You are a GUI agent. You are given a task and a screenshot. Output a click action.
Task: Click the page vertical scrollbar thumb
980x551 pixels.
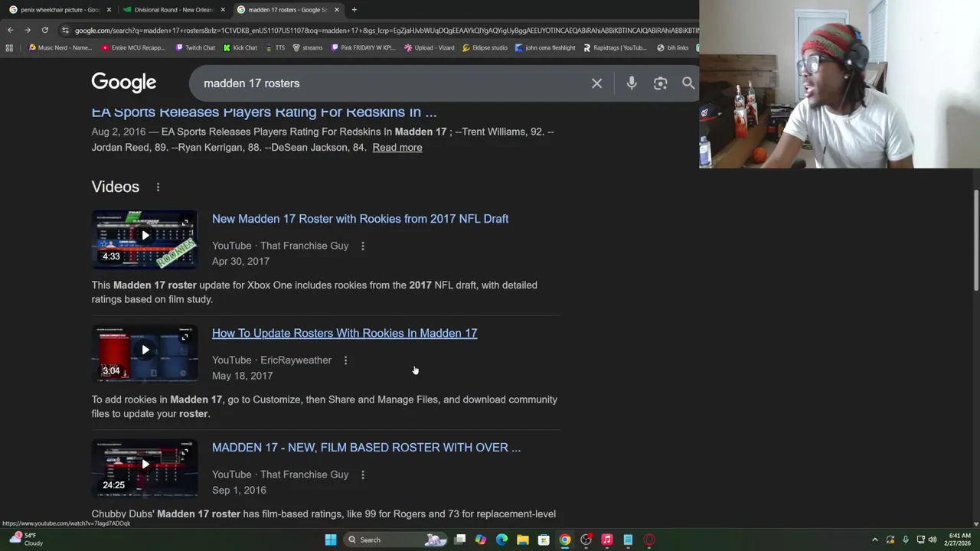975,240
